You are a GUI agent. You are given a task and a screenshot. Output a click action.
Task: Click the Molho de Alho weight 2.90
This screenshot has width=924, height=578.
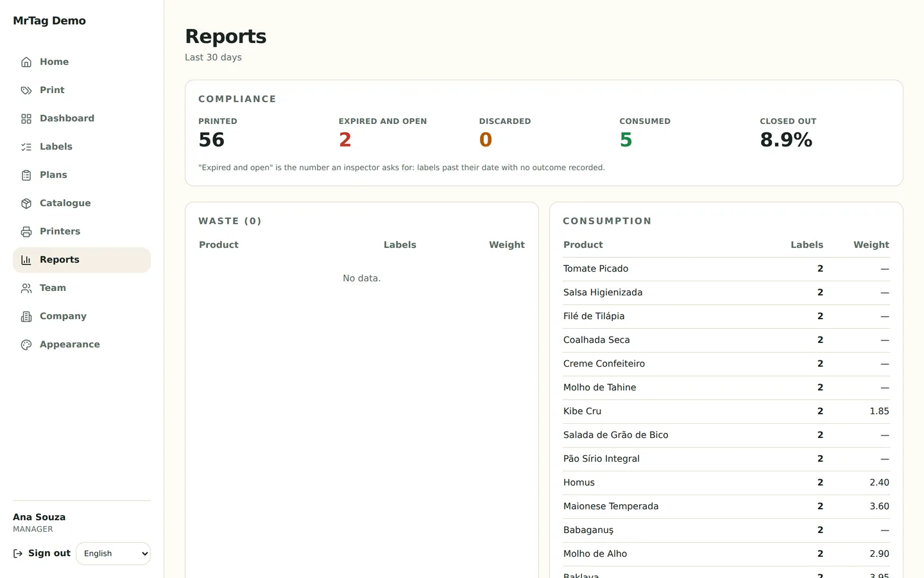tap(879, 554)
